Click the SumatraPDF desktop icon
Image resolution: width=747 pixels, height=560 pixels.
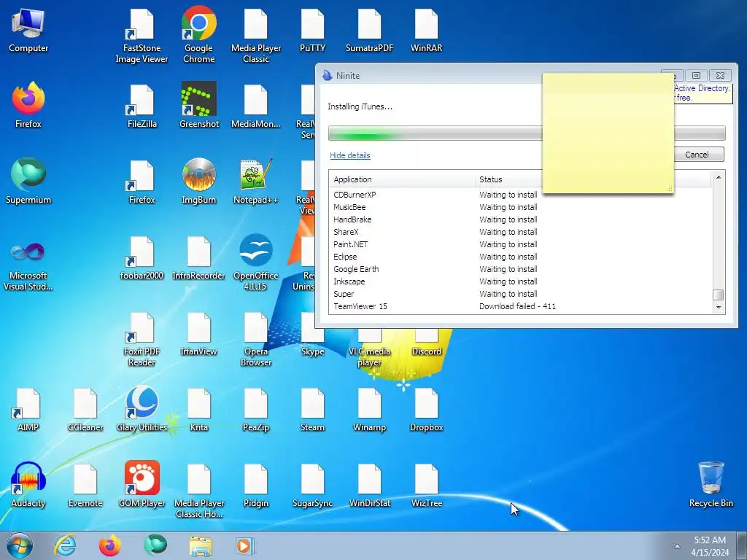(369, 31)
